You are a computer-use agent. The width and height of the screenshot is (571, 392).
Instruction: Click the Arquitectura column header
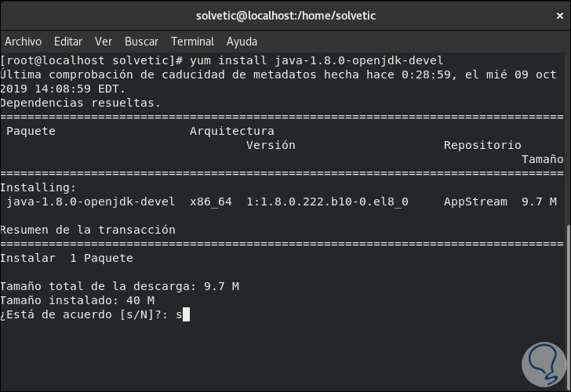pos(231,131)
